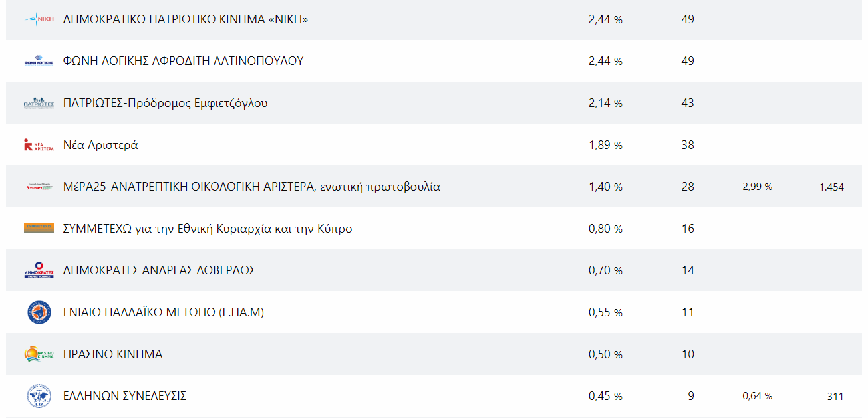
Task: Click the ΝΙΚΗ party logo icon
Action: point(39,19)
